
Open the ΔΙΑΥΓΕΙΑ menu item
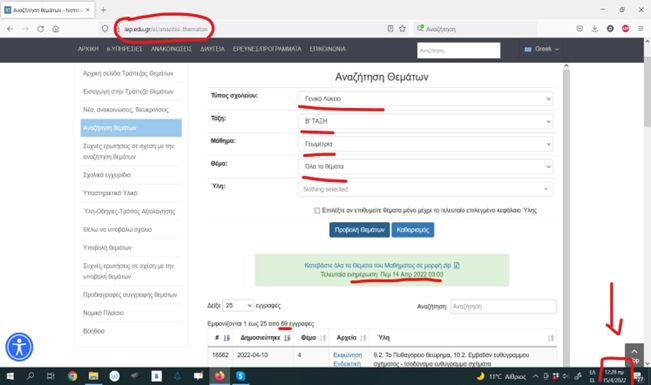coord(212,49)
